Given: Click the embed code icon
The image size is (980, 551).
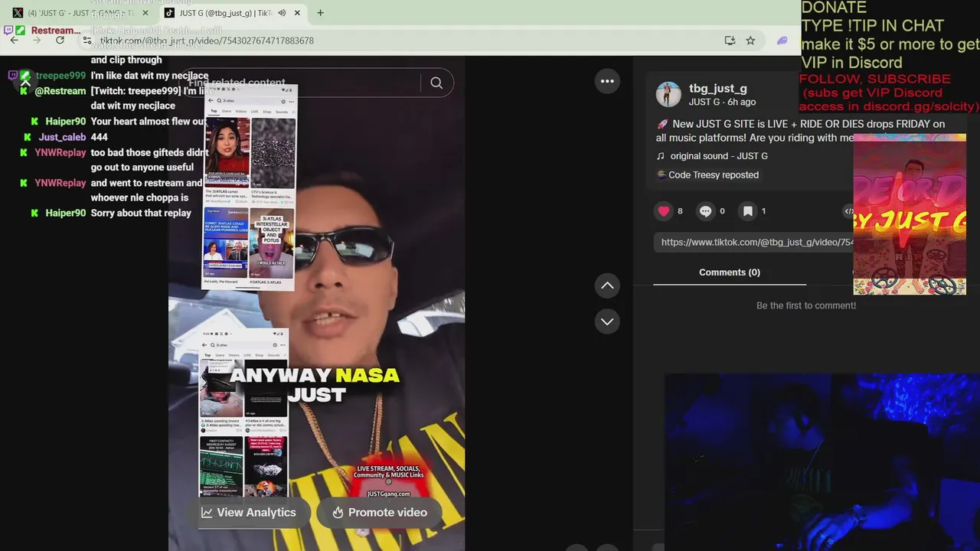Looking at the screenshot, I should pos(848,211).
